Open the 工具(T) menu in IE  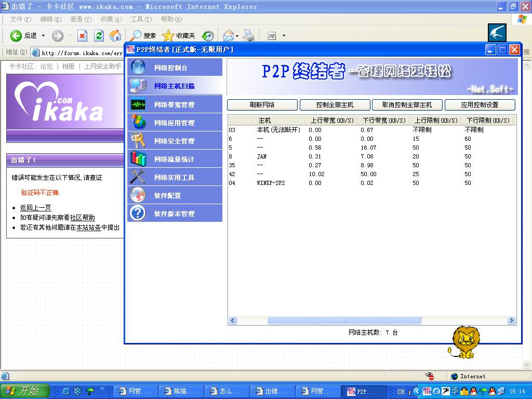click(x=141, y=19)
